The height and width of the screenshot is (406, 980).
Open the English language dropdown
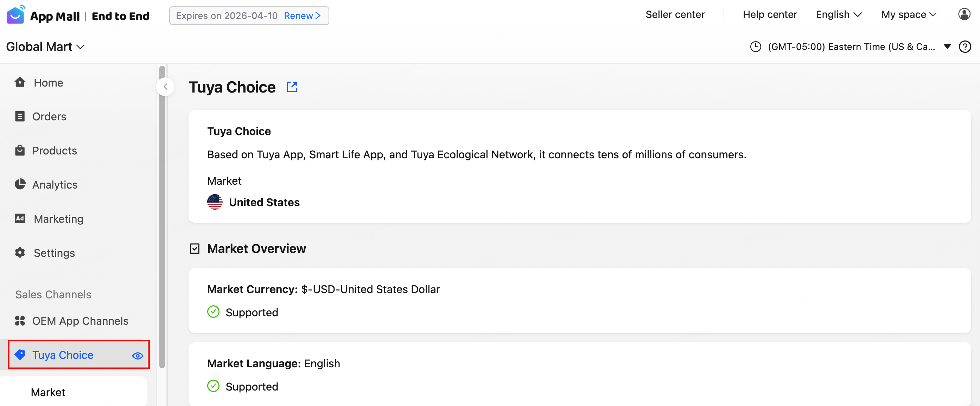[838, 14]
